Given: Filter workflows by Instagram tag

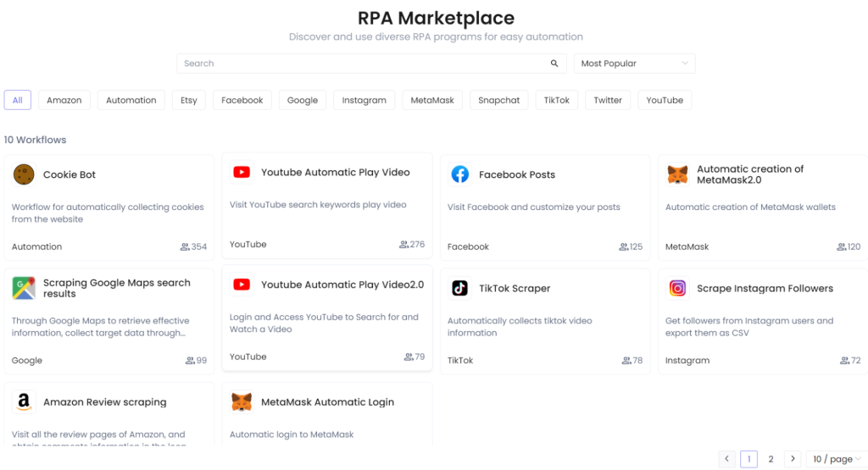Looking at the screenshot, I should (x=364, y=100).
